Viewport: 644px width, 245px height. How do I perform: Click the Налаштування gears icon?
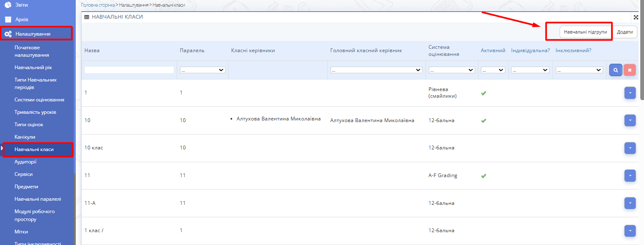[8, 34]
